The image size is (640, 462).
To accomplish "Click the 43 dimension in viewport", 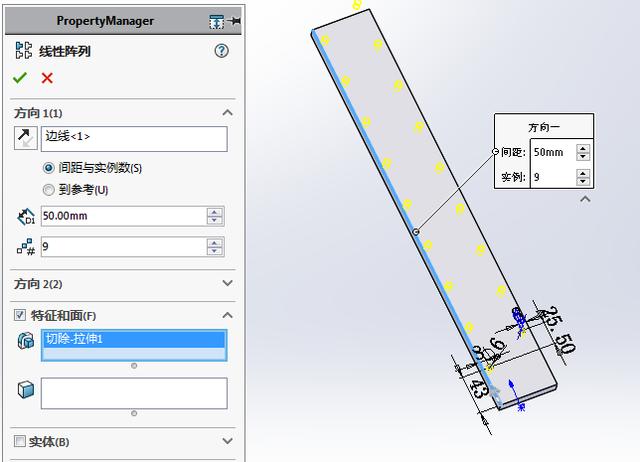I will coord(478,388).
